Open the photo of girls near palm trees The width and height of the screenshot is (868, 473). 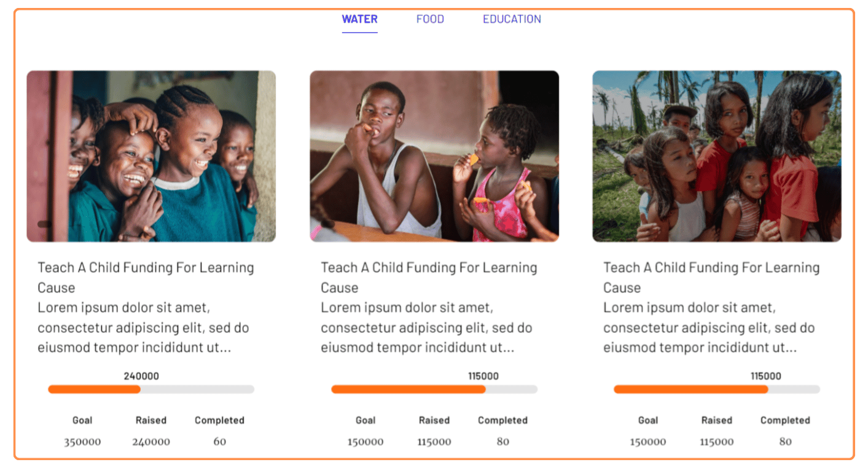coord(717,156)
